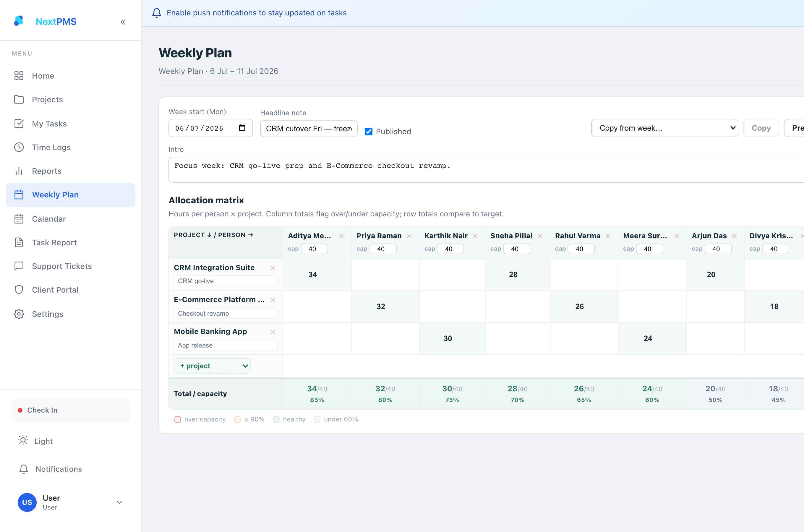Remove E-Commerce Platform row X icon
The height and width of the screenshot is (532, 804).
pyautogui.click(x=273, y=300)
